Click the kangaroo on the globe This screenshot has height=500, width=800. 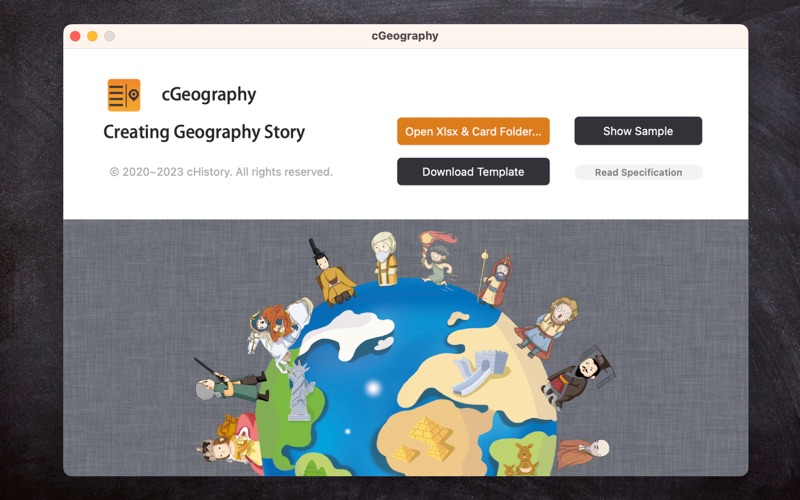pos(524,458)
